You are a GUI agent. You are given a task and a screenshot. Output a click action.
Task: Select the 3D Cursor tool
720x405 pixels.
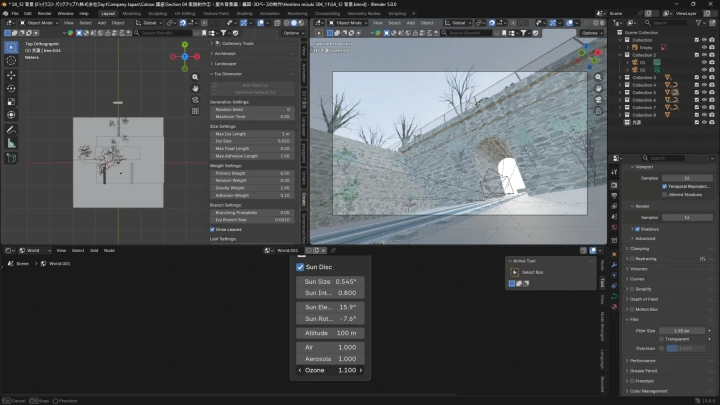point(11,61)
